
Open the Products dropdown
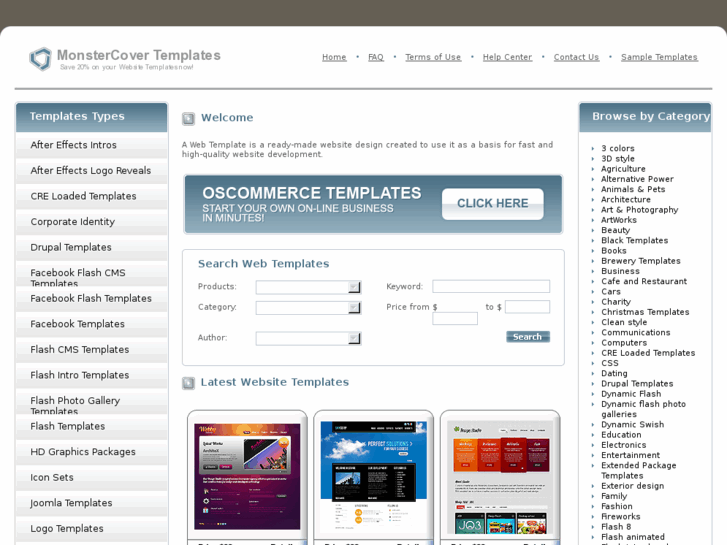tap(308, 287)
